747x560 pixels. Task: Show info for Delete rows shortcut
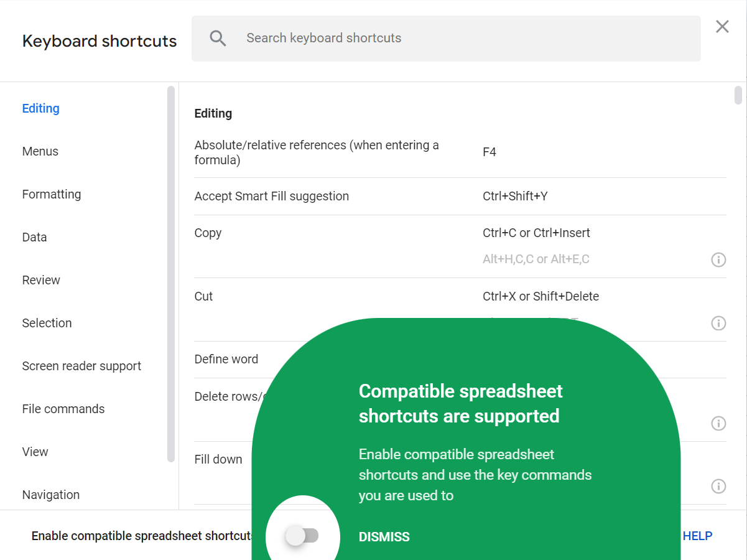tap(718, 423)
